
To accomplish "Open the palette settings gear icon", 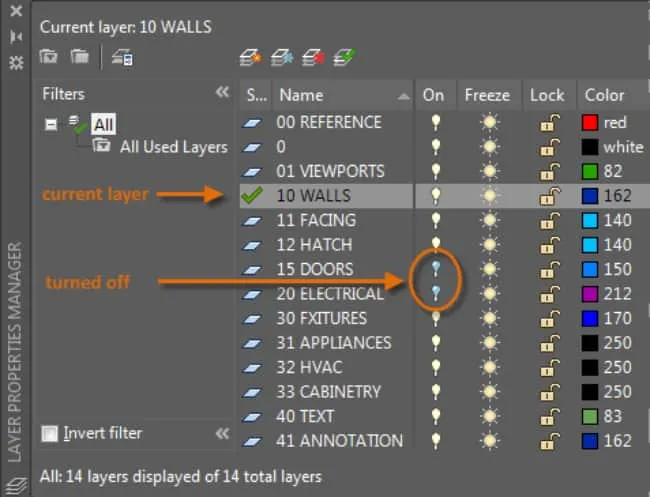I will coord(16,63).
